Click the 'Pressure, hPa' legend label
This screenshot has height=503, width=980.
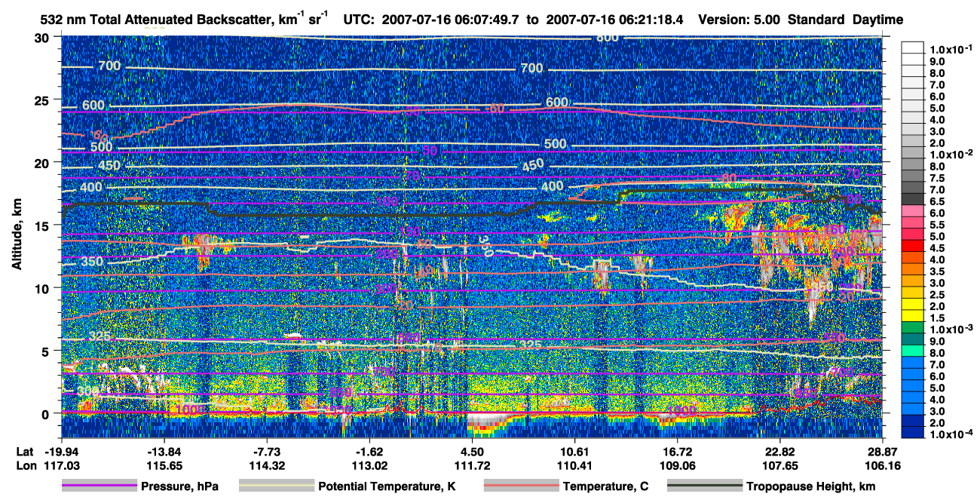pyautogui.click(x=179, y=487)
